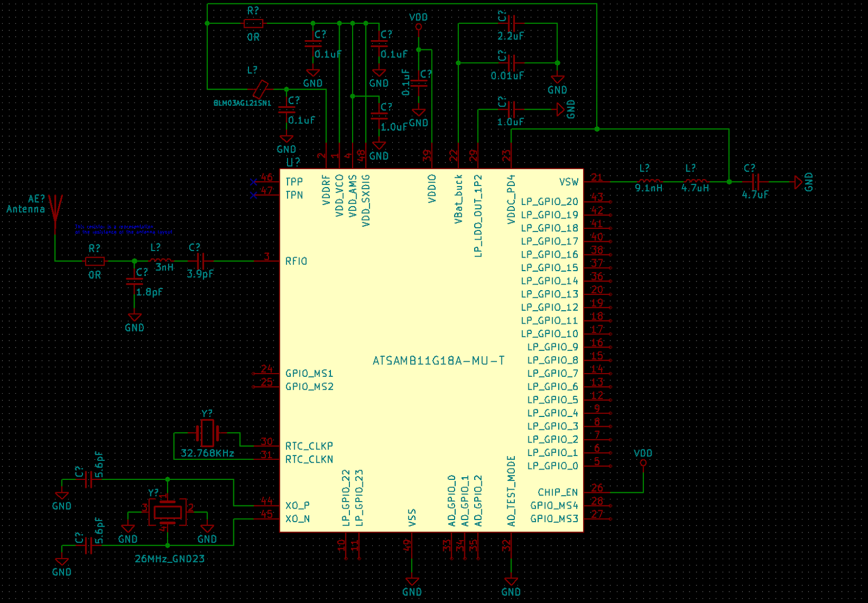The image size is (868, 603).
Task: Select the CHIP_EN pin label
Action: (558, 492)
